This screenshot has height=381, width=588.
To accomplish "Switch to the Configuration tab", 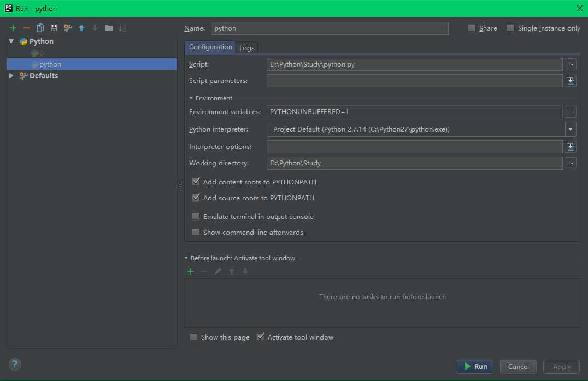I will pos(210,47).
